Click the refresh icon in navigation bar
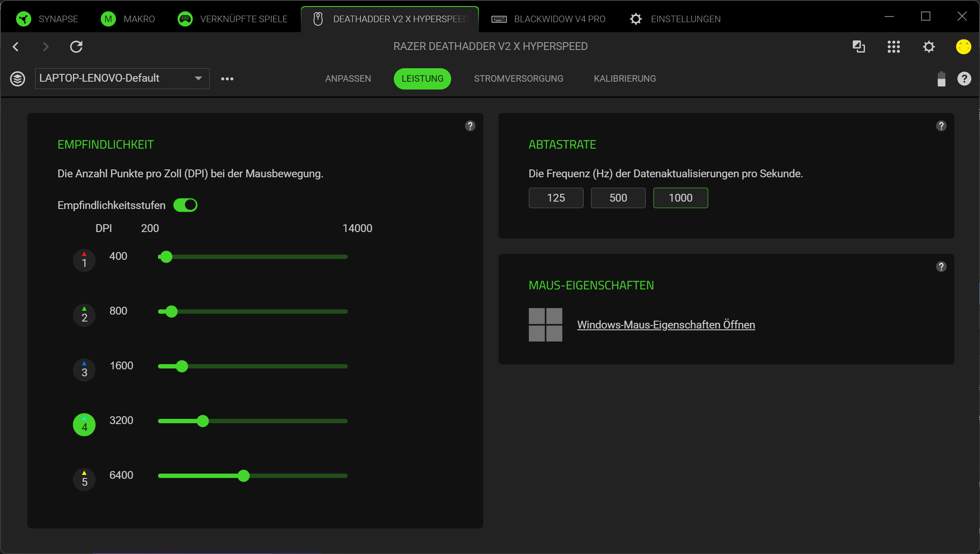The height and width of the screenshot is (554, 980). 76,46
